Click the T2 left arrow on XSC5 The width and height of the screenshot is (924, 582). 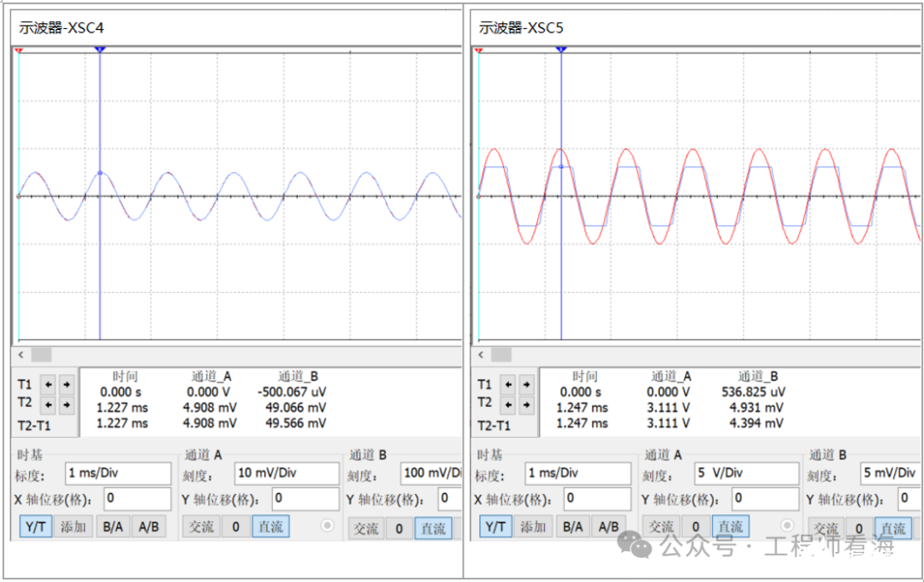click(x=508, y=404)
